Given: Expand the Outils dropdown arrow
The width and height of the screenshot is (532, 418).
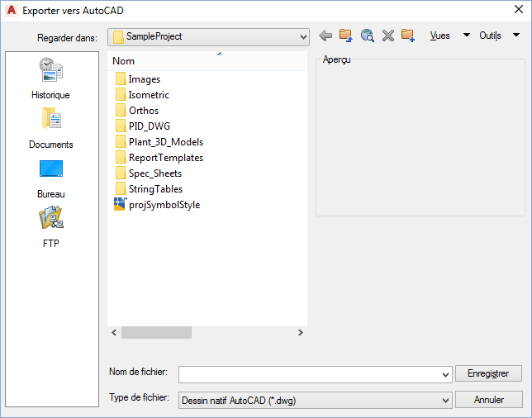Looking at the screenshot, I should 516,35.
